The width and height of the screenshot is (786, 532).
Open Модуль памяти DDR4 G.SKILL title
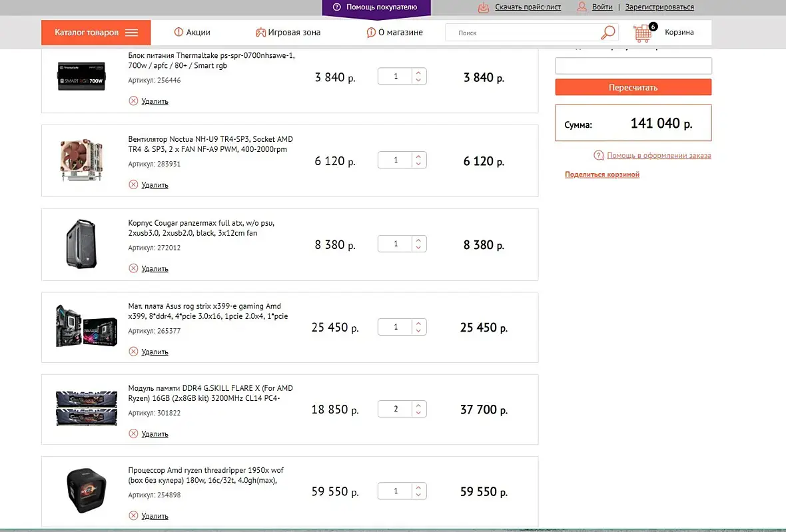210,394
